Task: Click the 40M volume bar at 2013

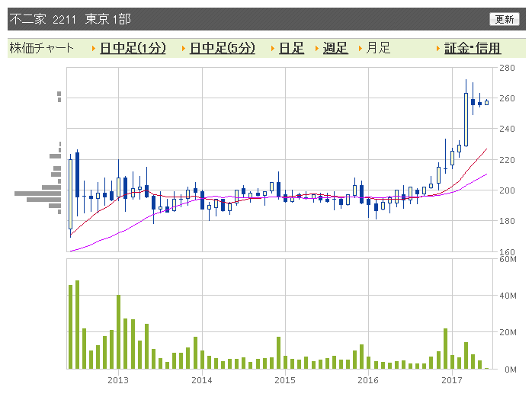Action: 118,331
